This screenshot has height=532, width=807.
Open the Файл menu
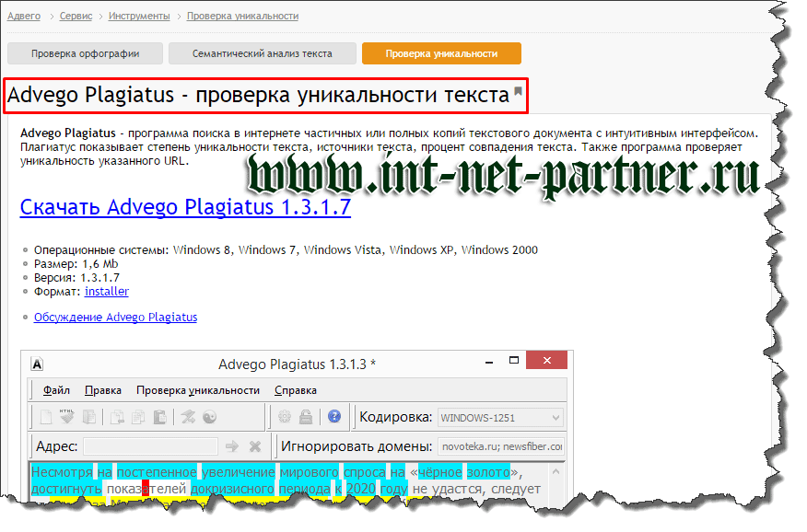(56, 389)
